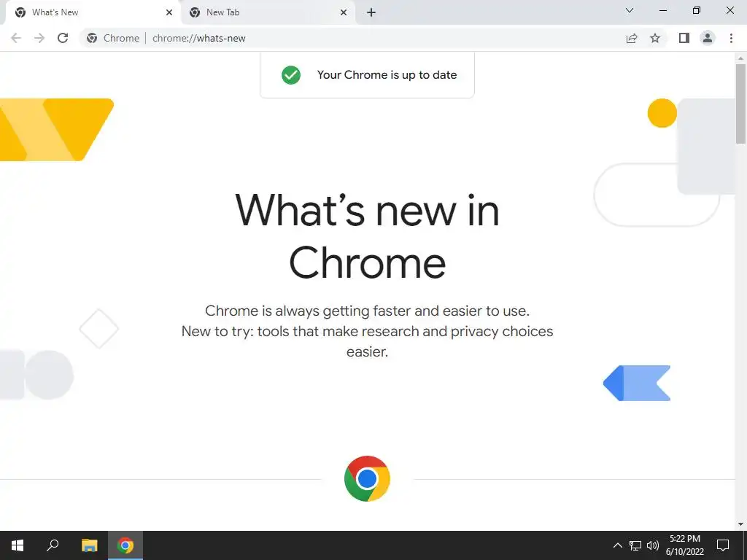Go back using the back arrow
Image resolution: width=747 pixels, height=560 pixels.
(16, 38)
